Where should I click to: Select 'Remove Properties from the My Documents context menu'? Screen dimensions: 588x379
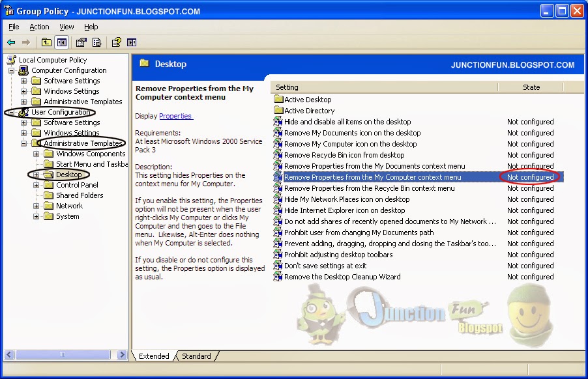pos(374,166)
